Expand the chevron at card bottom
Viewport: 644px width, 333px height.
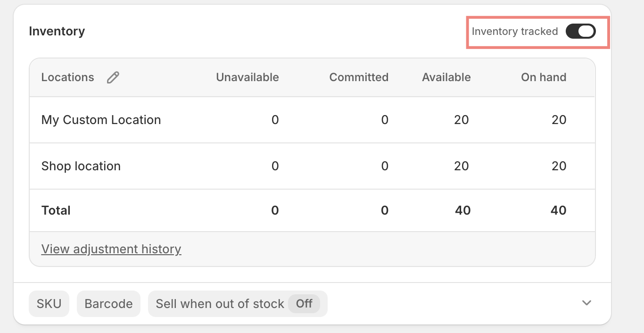pos(586,303)
